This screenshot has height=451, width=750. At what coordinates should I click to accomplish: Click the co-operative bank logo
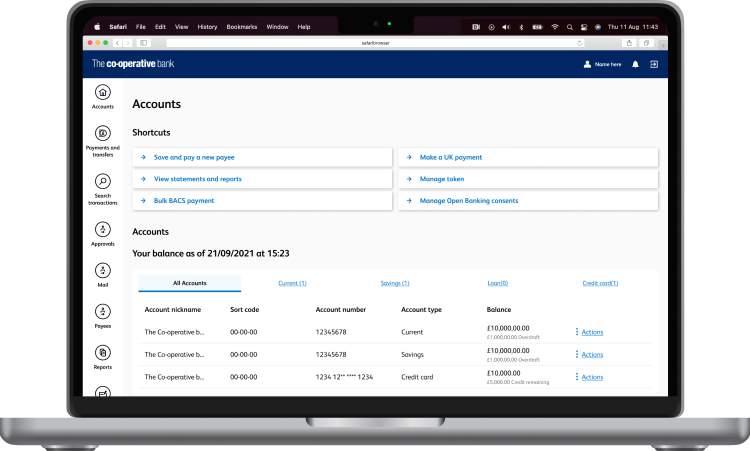coord(133,64)
